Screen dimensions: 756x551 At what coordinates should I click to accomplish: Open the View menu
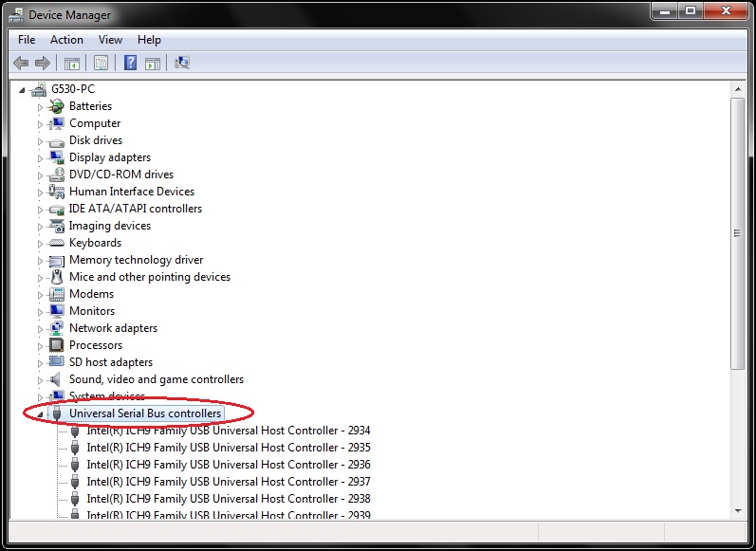tap(110, 40)
